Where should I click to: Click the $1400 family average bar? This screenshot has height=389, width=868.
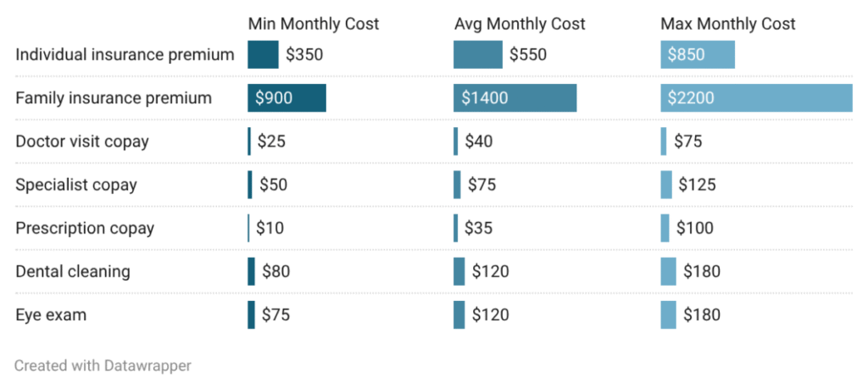[x=515, y=98]
